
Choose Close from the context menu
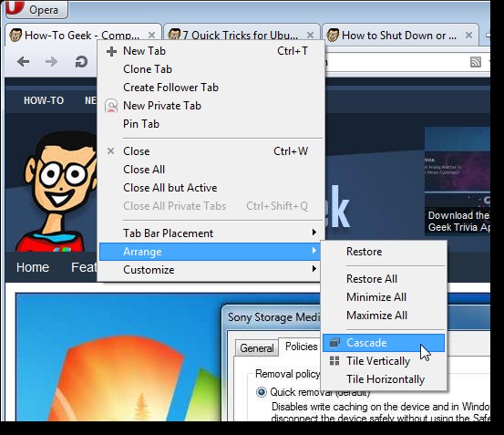(211, 151)
